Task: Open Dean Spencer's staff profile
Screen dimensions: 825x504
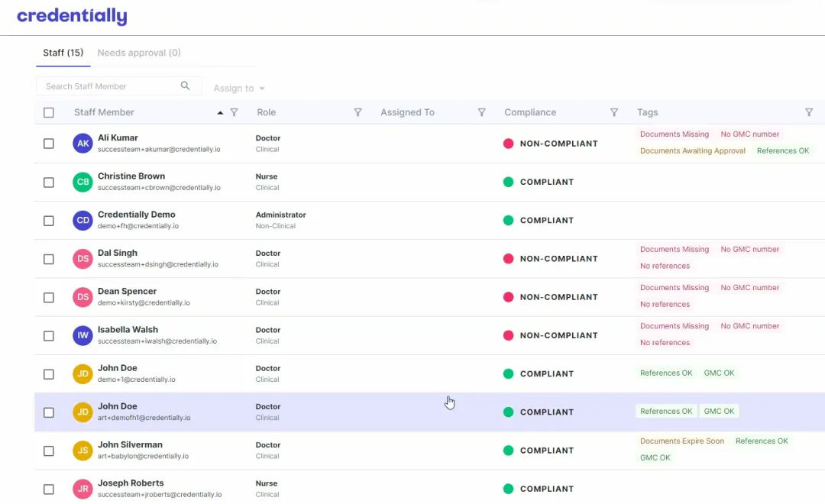Action: coord(127,291)
